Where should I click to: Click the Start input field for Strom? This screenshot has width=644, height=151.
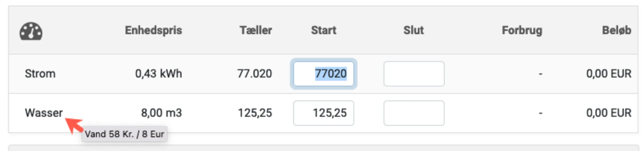(324, 74)
